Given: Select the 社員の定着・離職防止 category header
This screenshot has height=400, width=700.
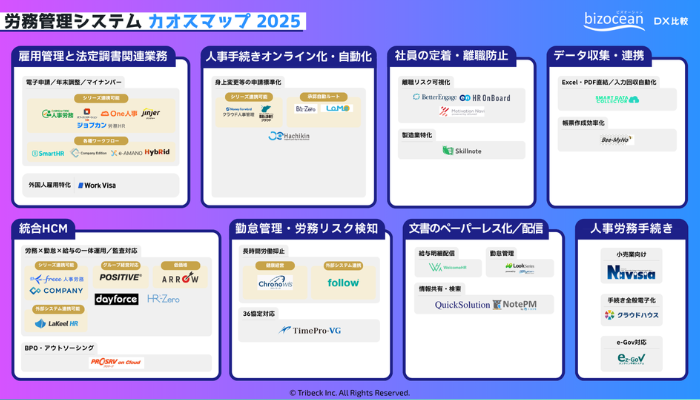Looking at the screenshot, I should pos(452,56).
